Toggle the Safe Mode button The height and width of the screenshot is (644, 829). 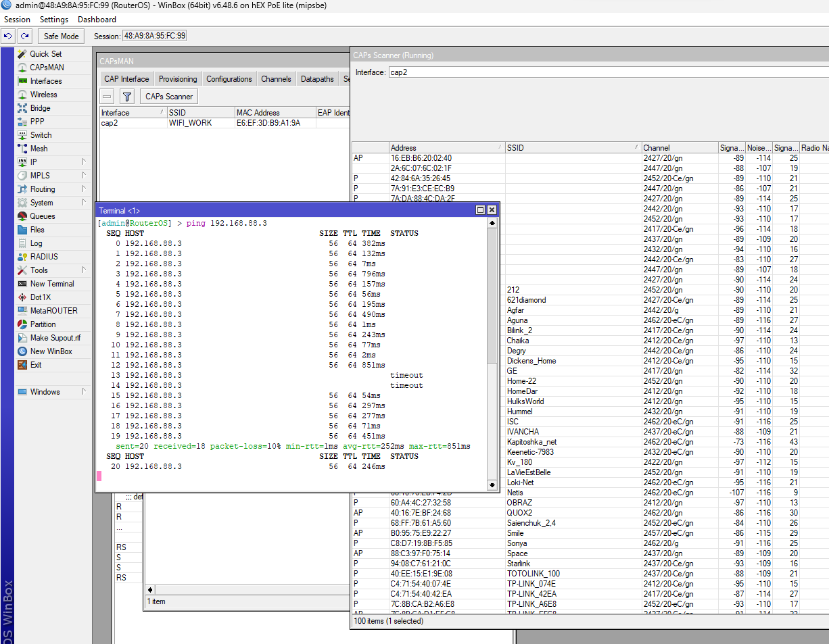61,36
